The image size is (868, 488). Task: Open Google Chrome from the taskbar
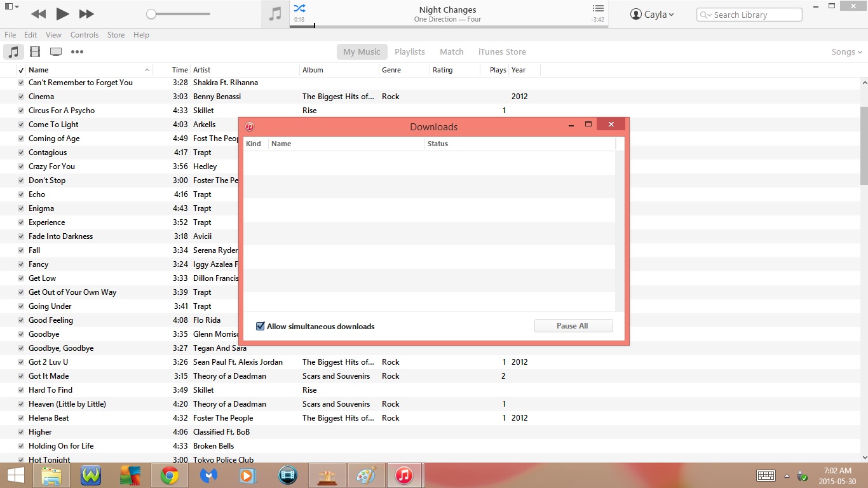pyautogui.click(x=169, y=475)
